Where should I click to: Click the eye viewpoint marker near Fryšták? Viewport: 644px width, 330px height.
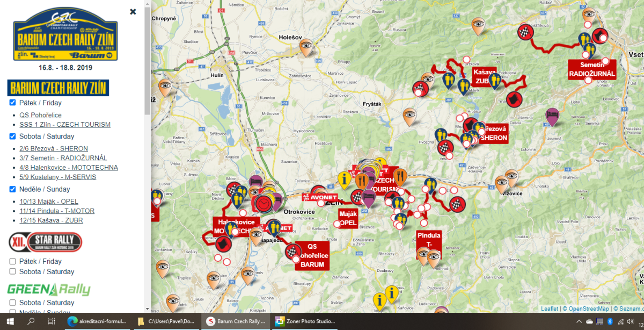[x=410, y=115]
